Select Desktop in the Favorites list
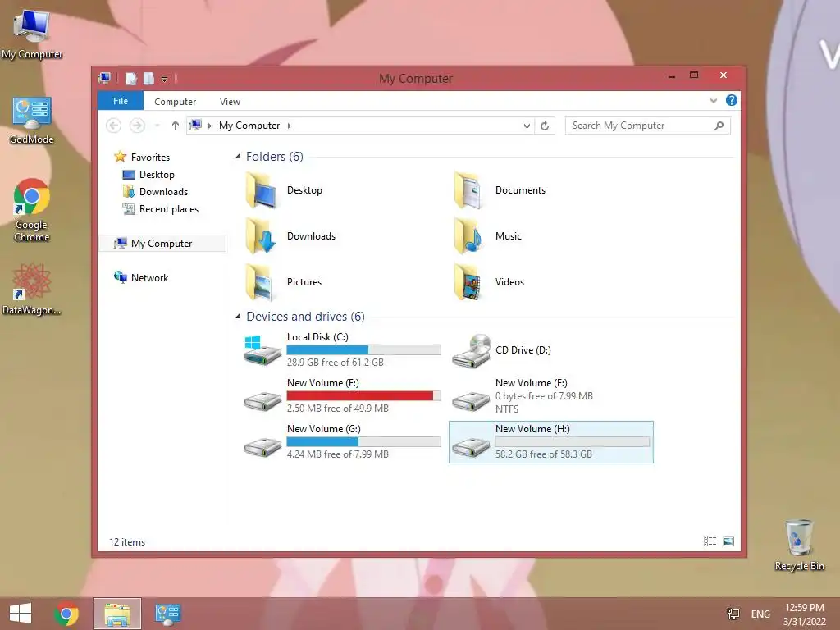Screen dimensions: 840x630 tap(149, 175)
